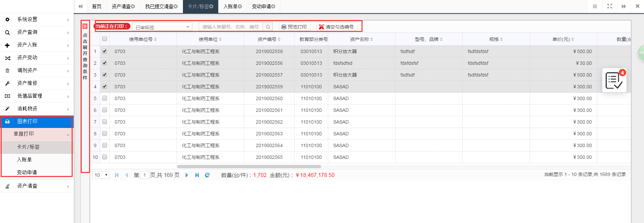Image resolution: width=644 pixels, height=223 pixels.
Task: Click the refresh table icon
Action: [207, 175]
